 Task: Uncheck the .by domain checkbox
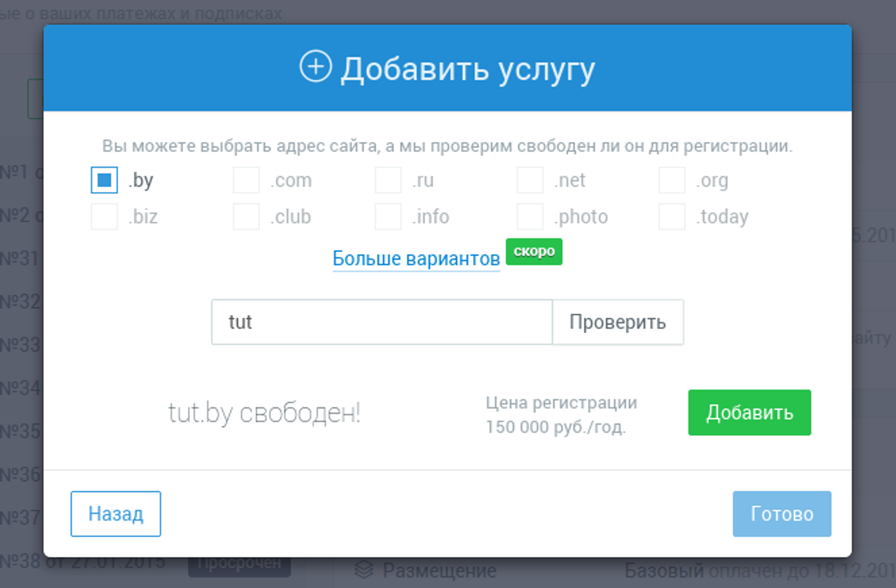[104, 180]
